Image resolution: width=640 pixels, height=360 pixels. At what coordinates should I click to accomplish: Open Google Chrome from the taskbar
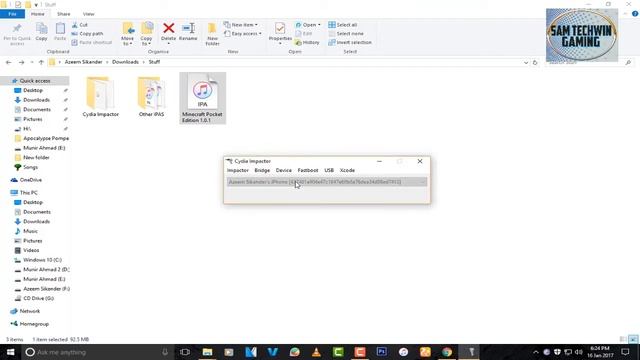[447, 352]
